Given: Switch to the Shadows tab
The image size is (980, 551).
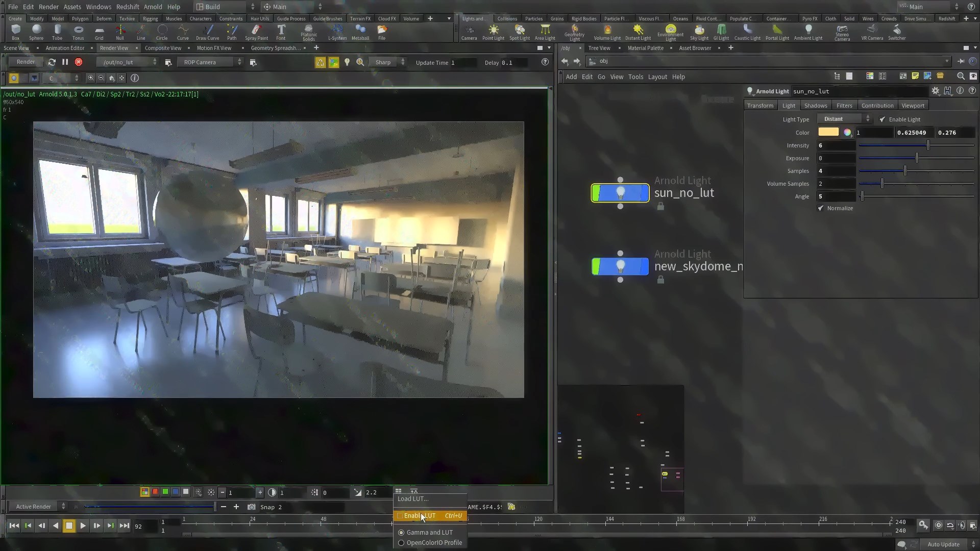Looking at the screenshot, I should pos(815,106).
